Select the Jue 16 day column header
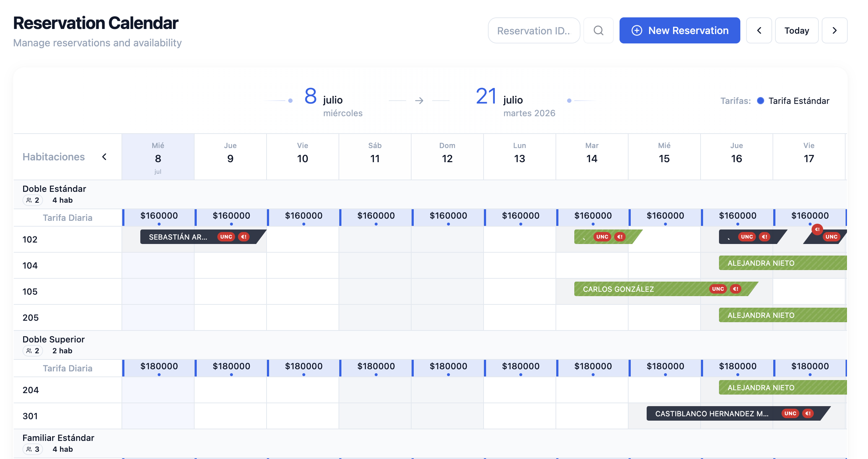The image size is (868, 459). [x=737, y=157]
